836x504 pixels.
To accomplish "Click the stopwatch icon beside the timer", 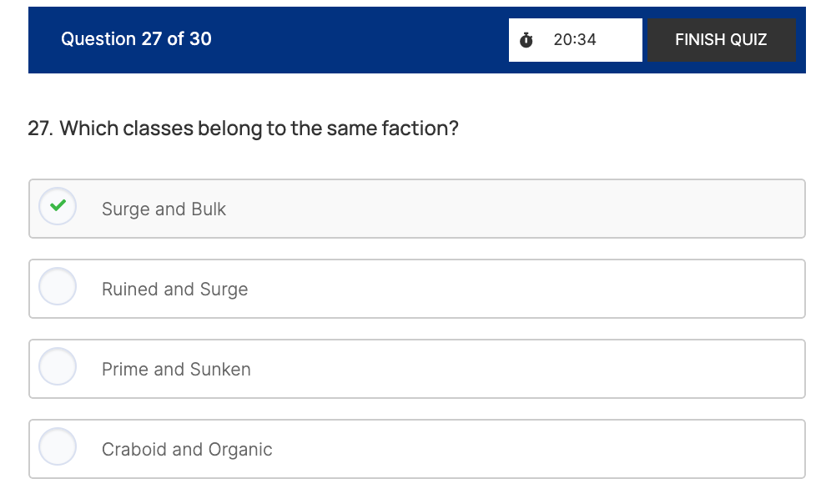I will (x=526, y=40).
